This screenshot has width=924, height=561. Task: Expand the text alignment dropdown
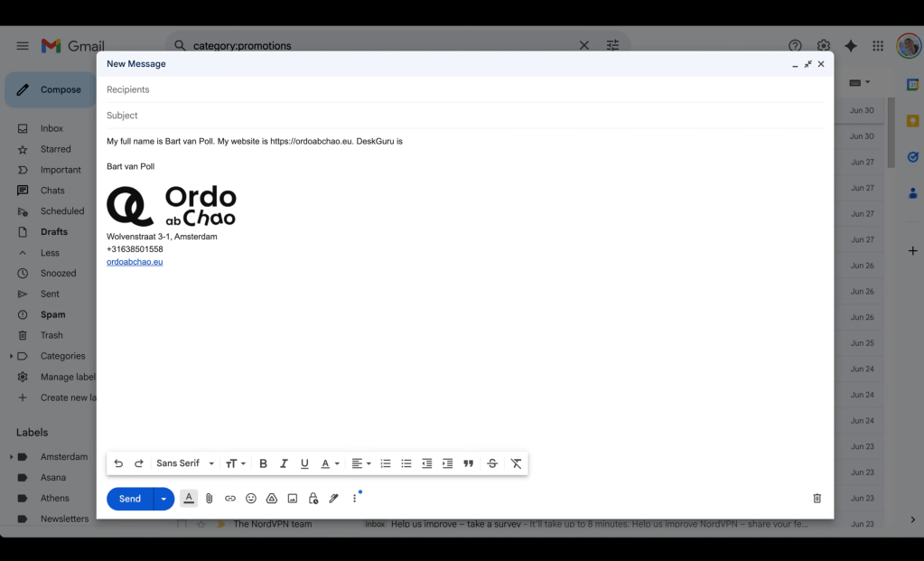coord(361,463)
